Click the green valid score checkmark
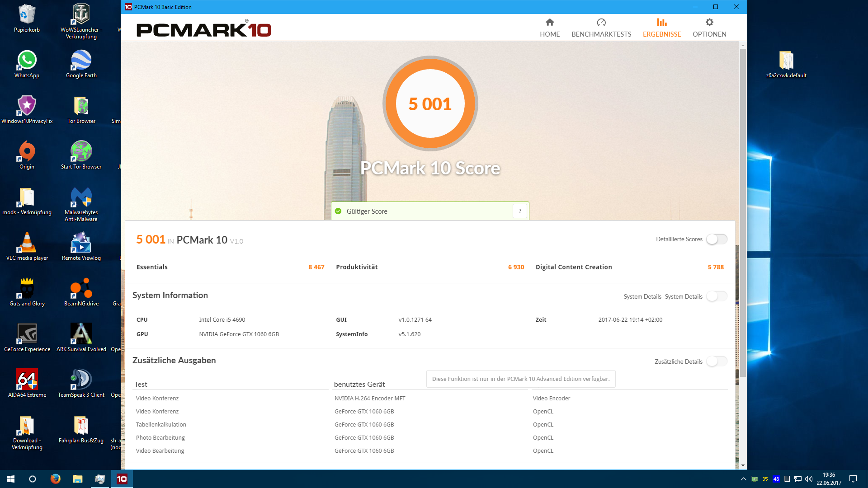 338,211
